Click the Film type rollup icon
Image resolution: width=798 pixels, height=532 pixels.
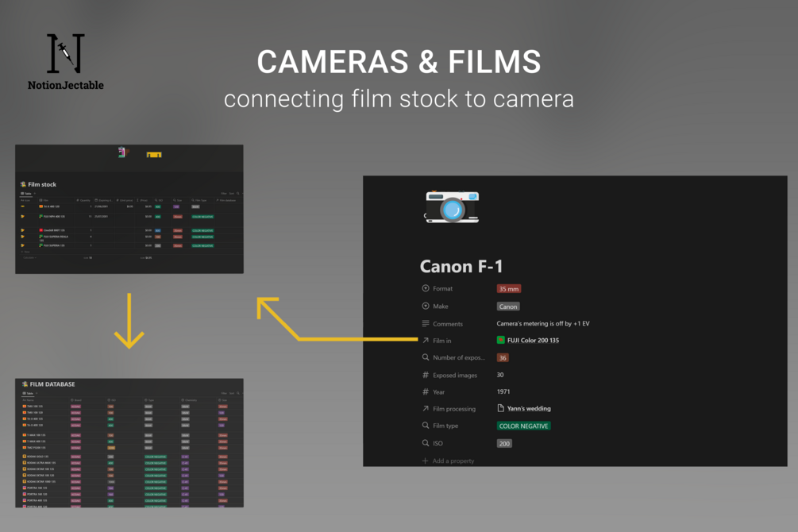pyautogui.click(x=426, y=426)
